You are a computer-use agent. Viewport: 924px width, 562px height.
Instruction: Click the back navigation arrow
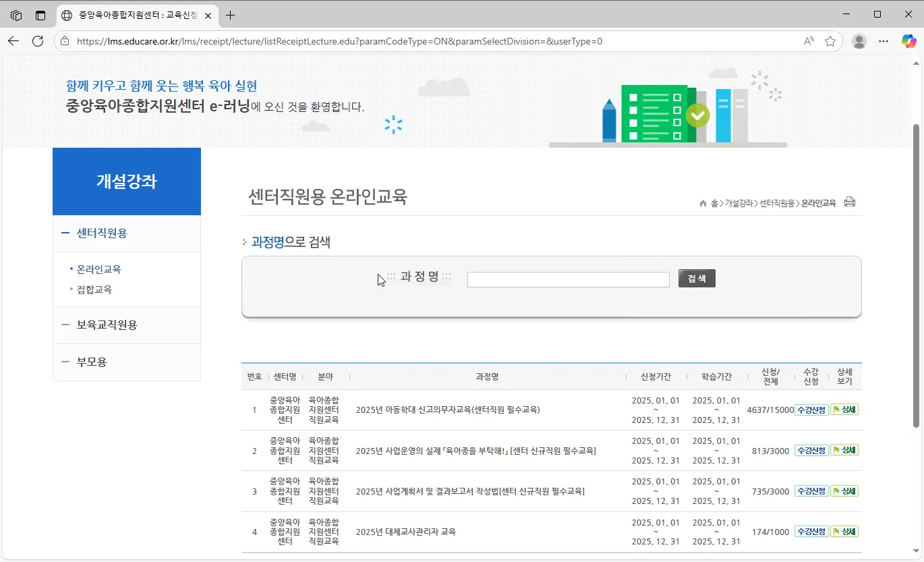[13, 40]
